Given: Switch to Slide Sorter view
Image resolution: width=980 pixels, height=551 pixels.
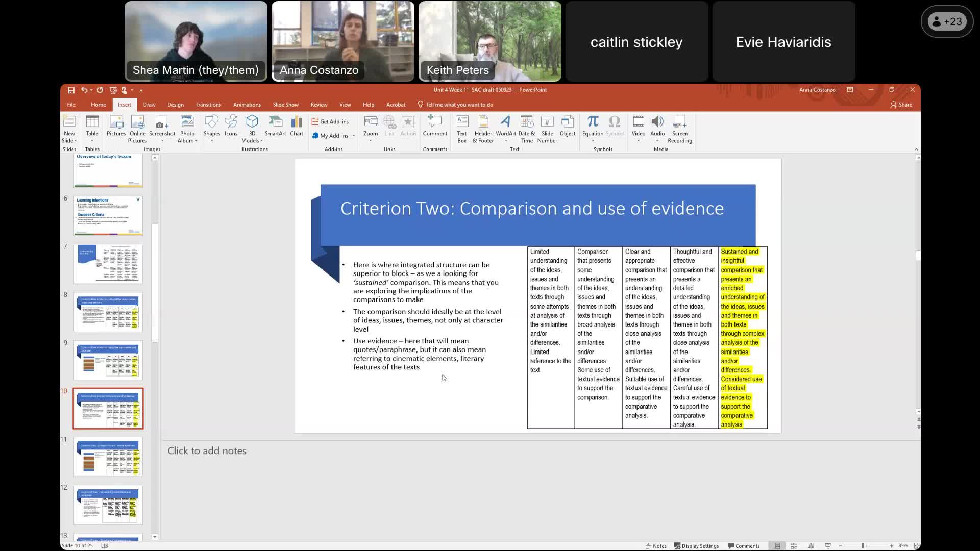Looking at the screenshot, I should (794, 545).
